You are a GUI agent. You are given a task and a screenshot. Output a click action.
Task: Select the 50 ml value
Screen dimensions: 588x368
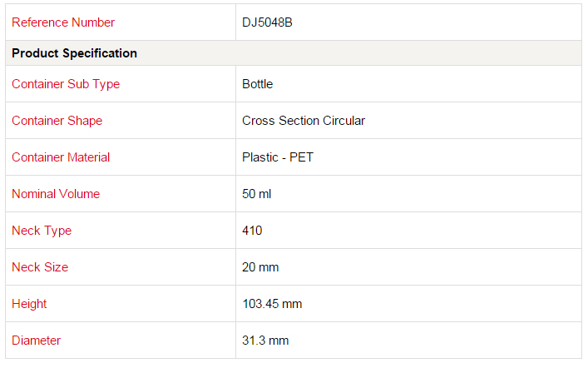(x=256, y=194)
